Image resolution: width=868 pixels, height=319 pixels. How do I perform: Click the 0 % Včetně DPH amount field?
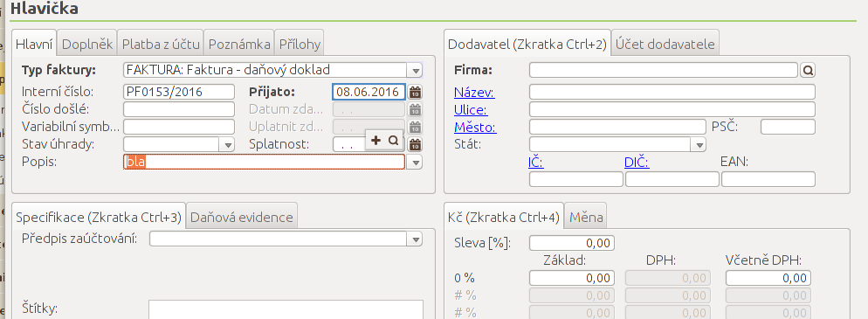768,278
